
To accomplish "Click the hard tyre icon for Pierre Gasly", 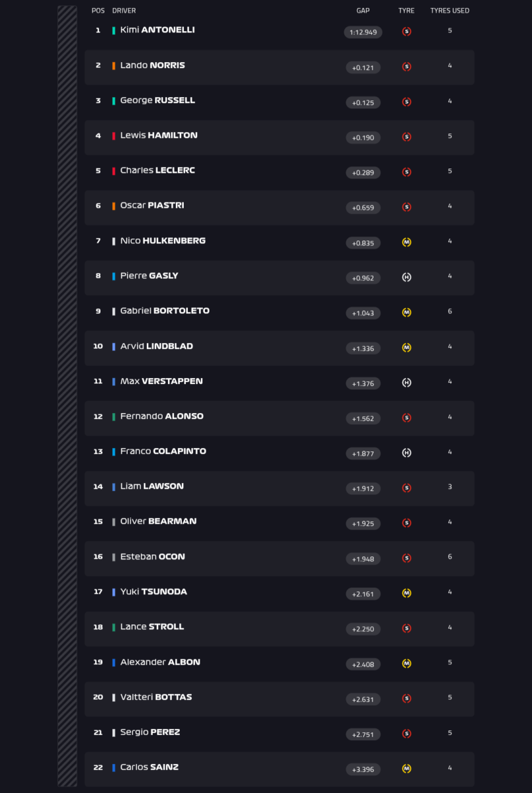I will [x=406, y=278].
